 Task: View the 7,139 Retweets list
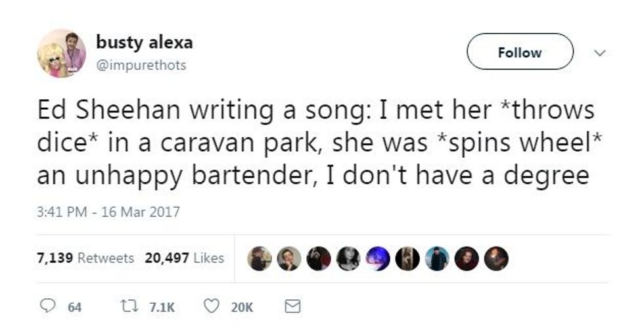click(x=85, y=258)
